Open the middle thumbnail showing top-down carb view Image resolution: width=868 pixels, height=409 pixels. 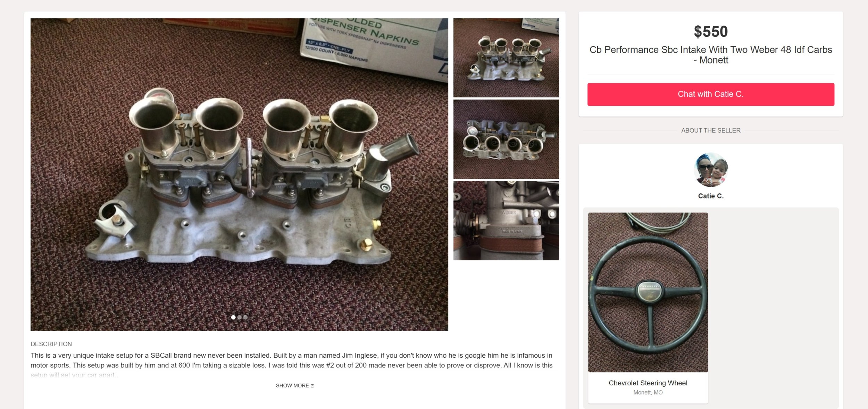pos(506,139)
